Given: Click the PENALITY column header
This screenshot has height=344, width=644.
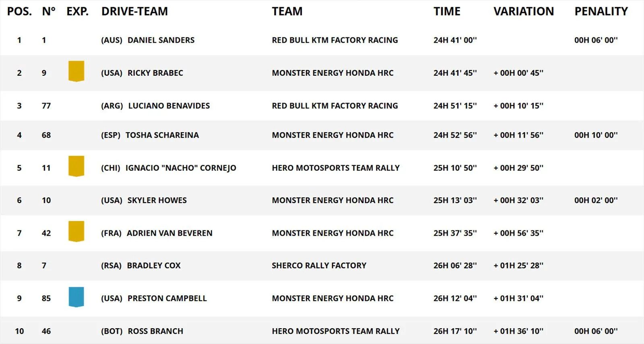Looking at the screenshot, I should (601, 11).
